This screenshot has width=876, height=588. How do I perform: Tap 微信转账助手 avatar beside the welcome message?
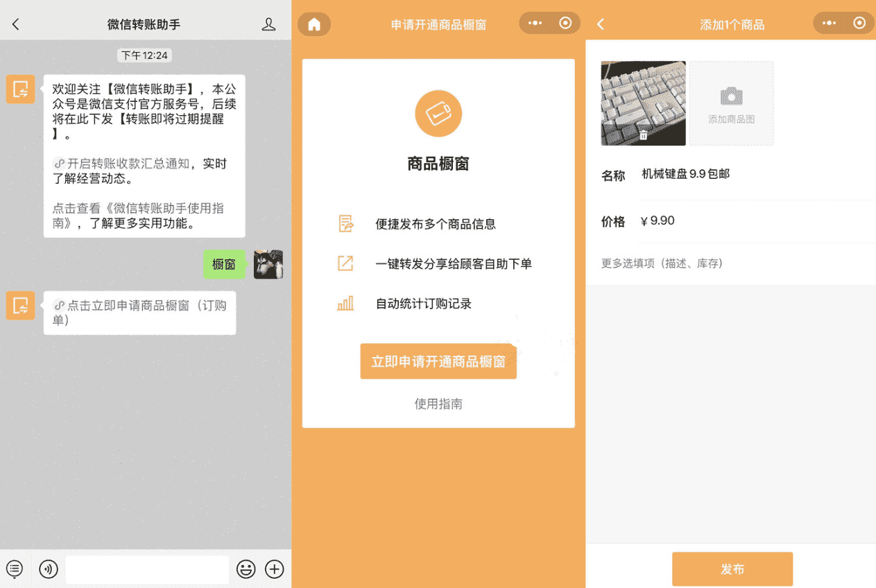point(21,89)
